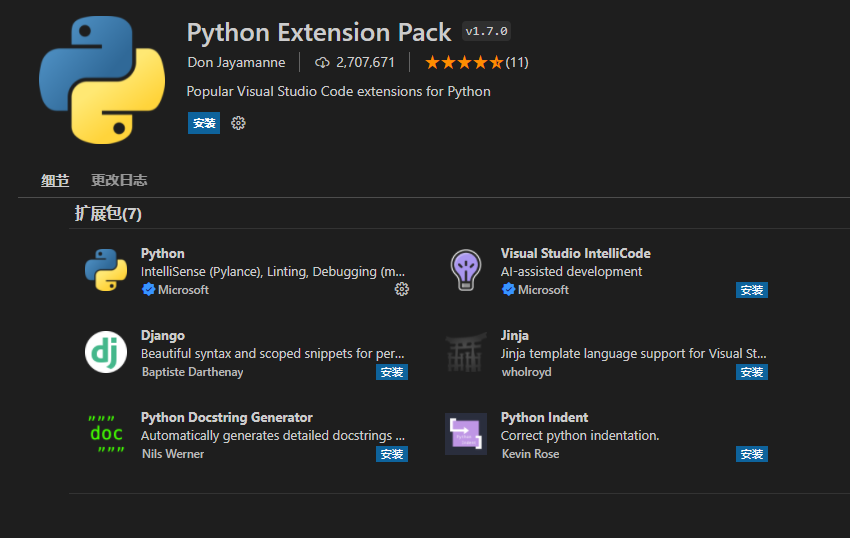
Task: Click the Python Extension Pack title
Action: (319, 32)
